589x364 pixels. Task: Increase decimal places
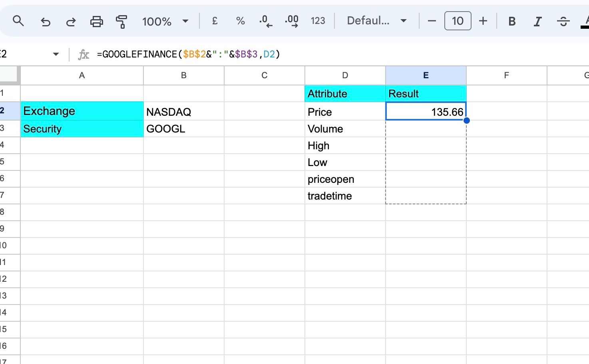[292, 21]
